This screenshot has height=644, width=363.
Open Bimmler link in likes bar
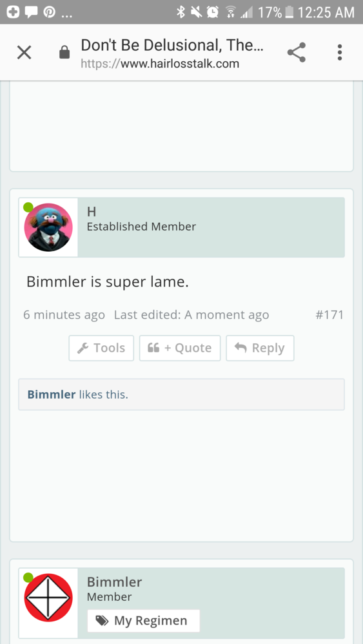[x=52, y=395]
